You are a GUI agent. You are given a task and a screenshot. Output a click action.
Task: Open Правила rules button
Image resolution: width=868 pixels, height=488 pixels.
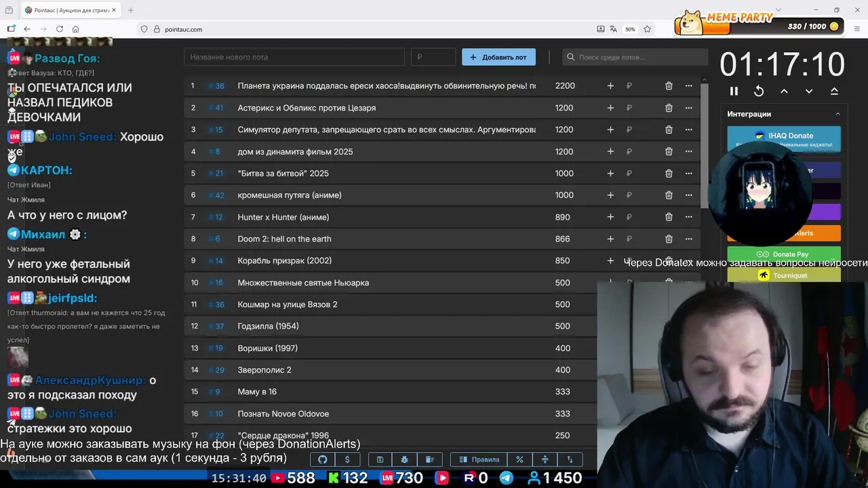(x=479, y=460)
